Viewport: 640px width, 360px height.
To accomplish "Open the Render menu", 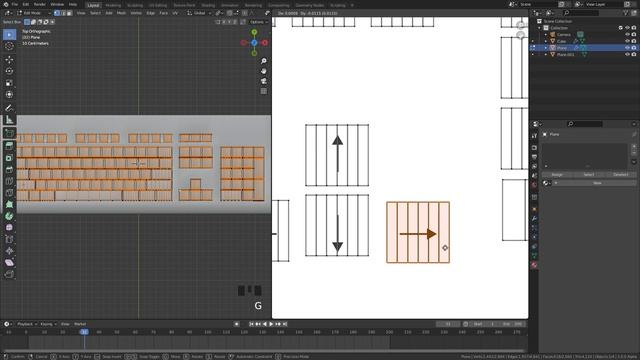I will click(x=40, y=4).
